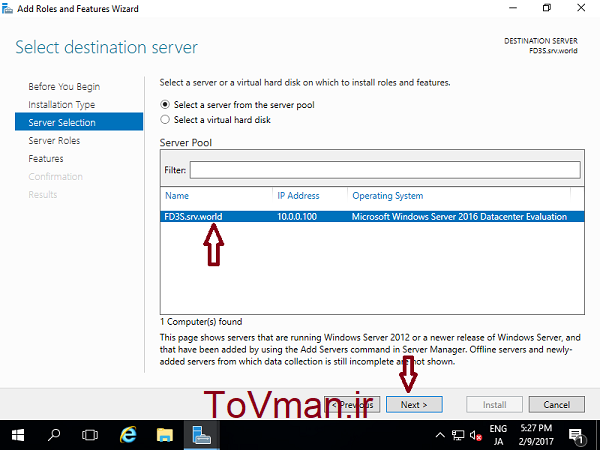
Task: Click into the Filter text box
Action: (x=385, y=170)
